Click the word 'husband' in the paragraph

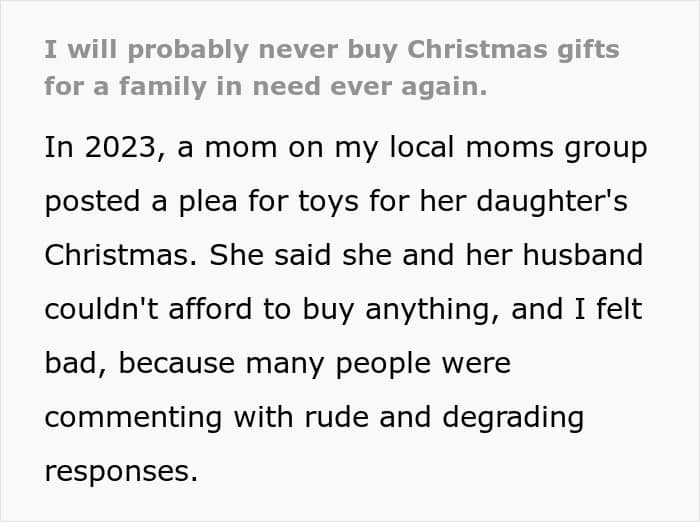tap(583, 255)
